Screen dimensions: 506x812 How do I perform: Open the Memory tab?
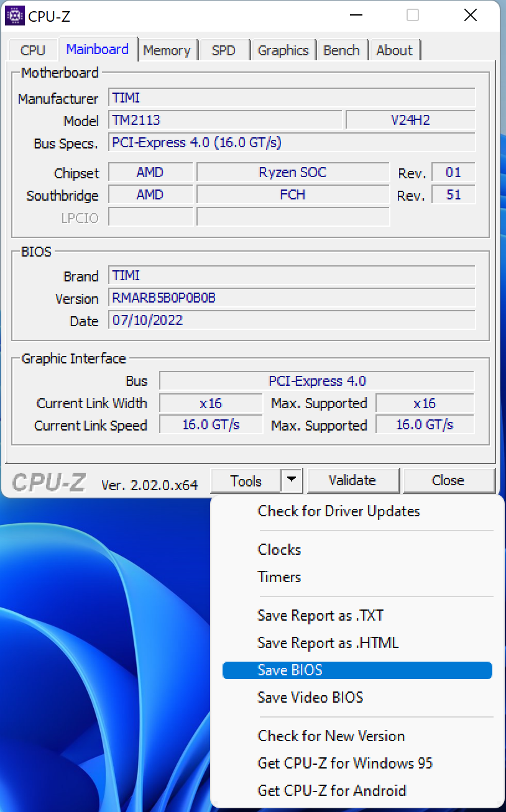[167, 50]
